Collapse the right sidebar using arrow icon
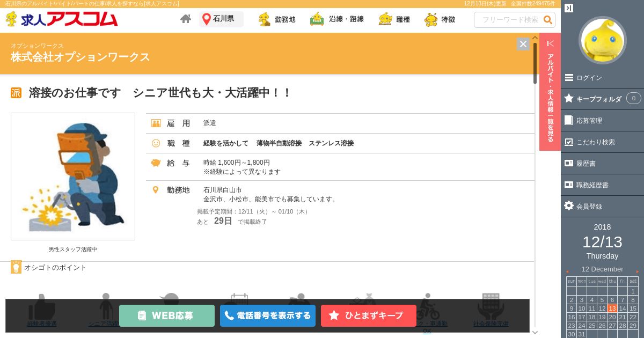Image resolution: width=644 pixels, height=338 pixels. (x=569, y=8)
